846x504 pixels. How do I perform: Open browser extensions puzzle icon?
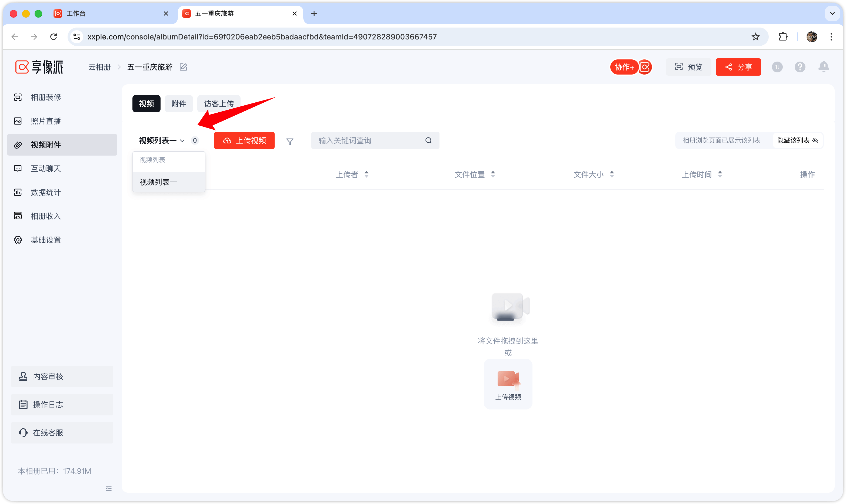pos(783,37)
